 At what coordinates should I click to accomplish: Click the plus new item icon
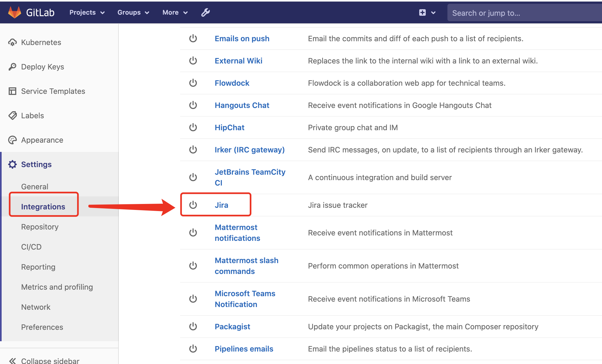coord(422,12)
